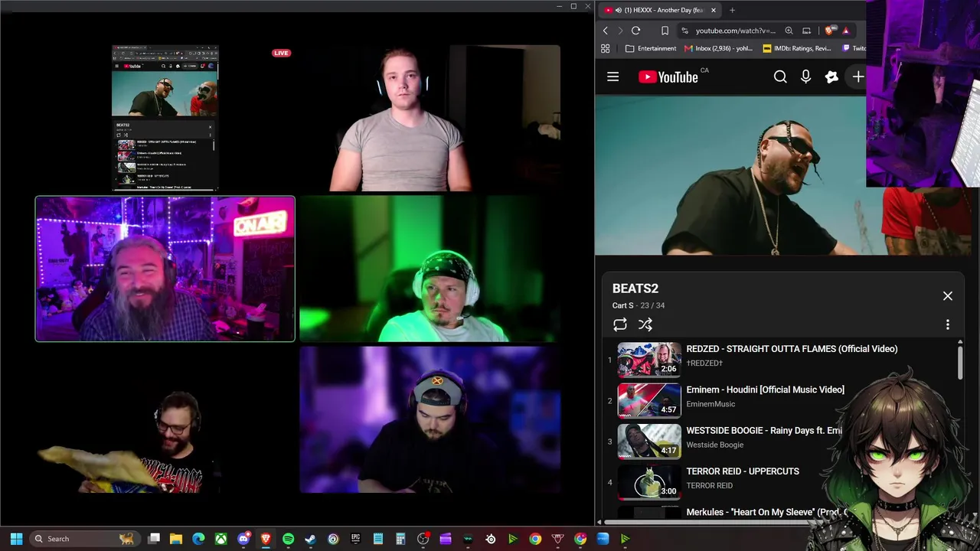This screenshot has height=551, width=980.
Task: Open Epic Games Launcher from taskbar
Action: point(355,539)
